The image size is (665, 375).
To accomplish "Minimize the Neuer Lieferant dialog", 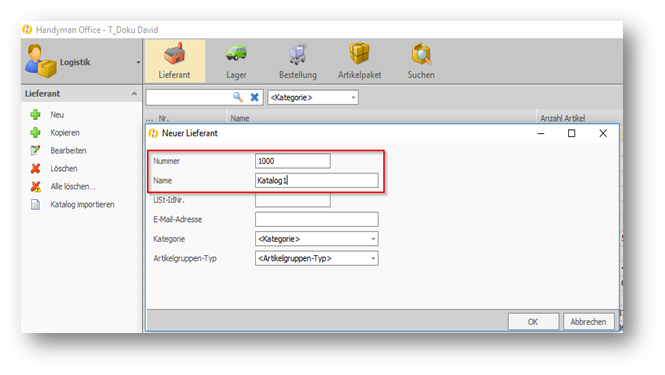I will coord(541,133).
